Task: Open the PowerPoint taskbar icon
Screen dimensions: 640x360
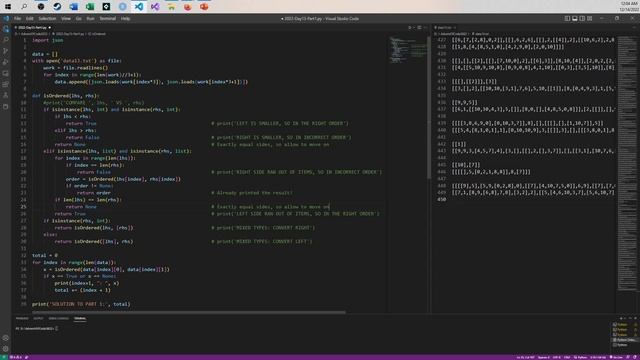Action: click(204, 7)
